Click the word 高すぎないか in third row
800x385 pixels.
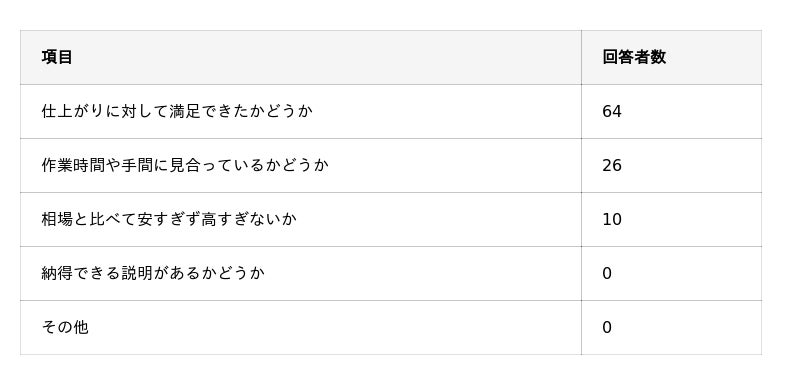248,219
